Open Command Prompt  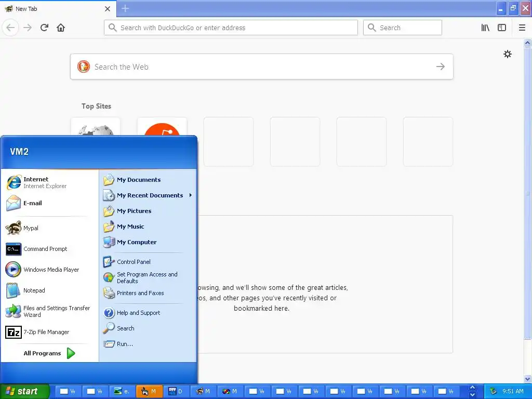click(49, 249)
